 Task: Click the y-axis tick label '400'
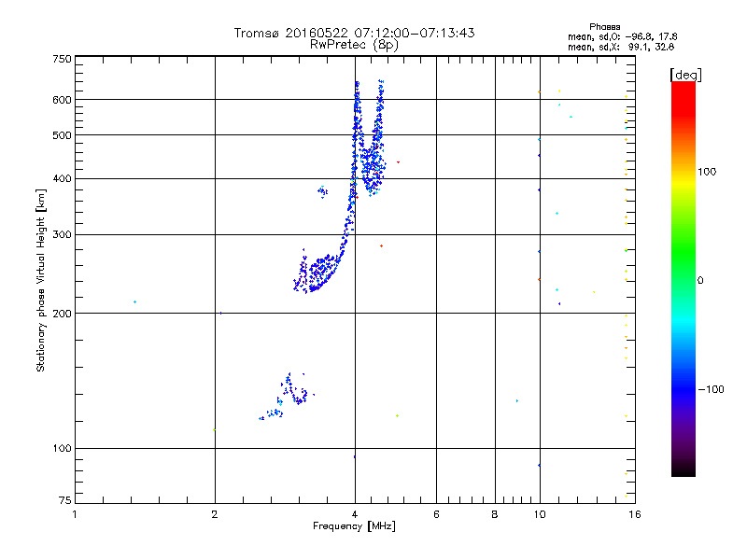63,178
